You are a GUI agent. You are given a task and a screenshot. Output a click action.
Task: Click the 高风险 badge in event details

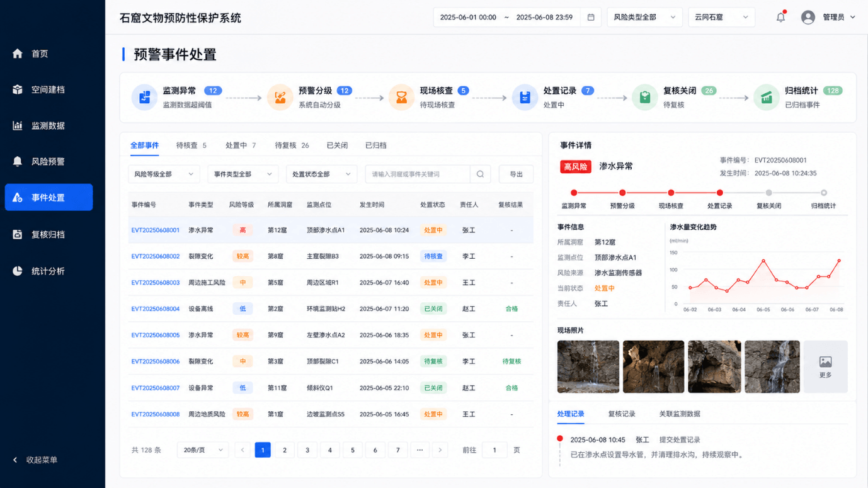575,166
